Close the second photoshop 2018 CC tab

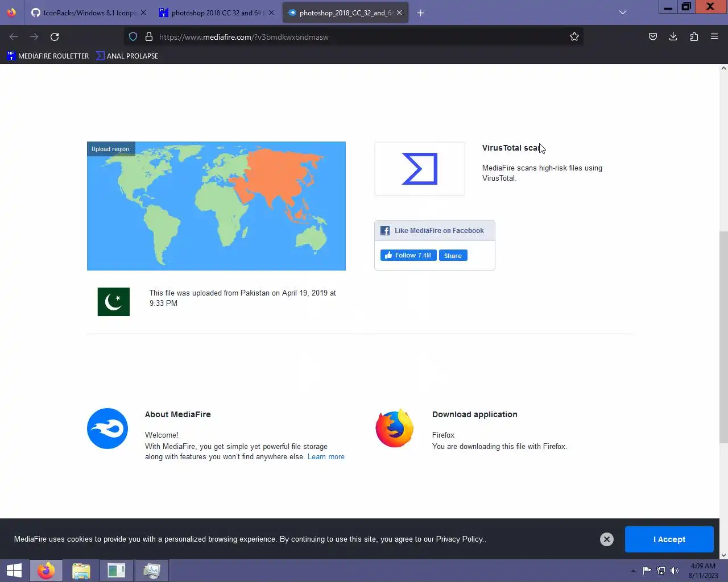[x=271, y=13]
